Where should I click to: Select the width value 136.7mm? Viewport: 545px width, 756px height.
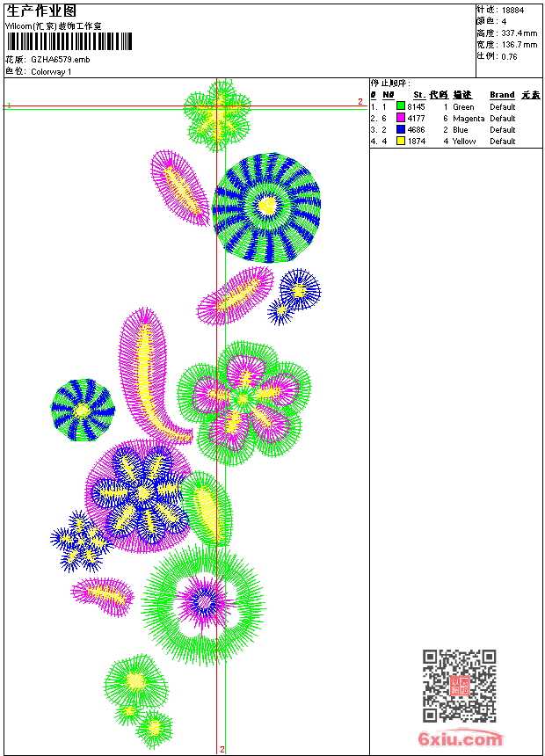tap(520, 45)
